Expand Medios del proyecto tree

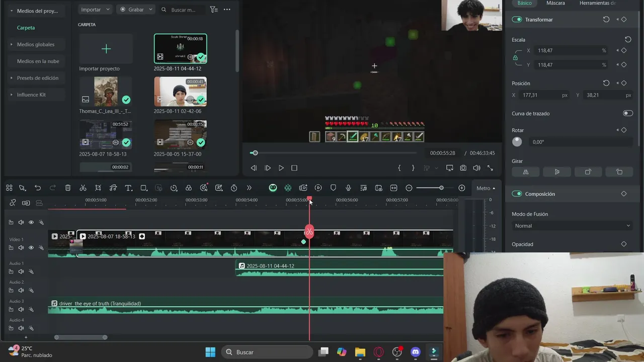click(12, 11)
